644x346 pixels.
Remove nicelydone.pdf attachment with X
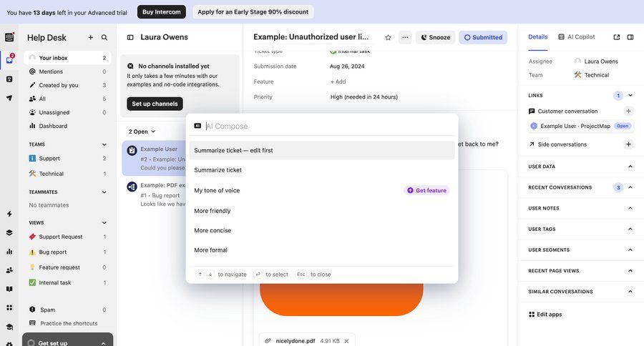[346, 341]
